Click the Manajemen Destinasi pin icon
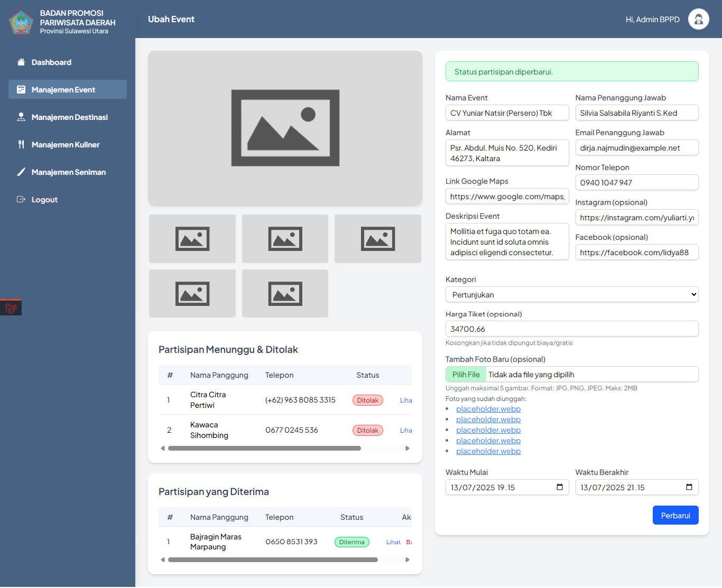The image size is (722, 588). click(x=21, y=117)
